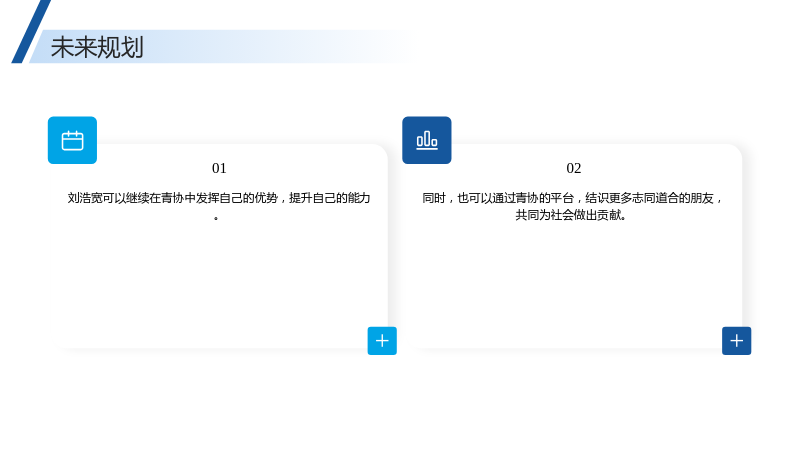Select the 未来规划 slide title
The height and width of the screenshot is (450, 800).
(97, 47)
